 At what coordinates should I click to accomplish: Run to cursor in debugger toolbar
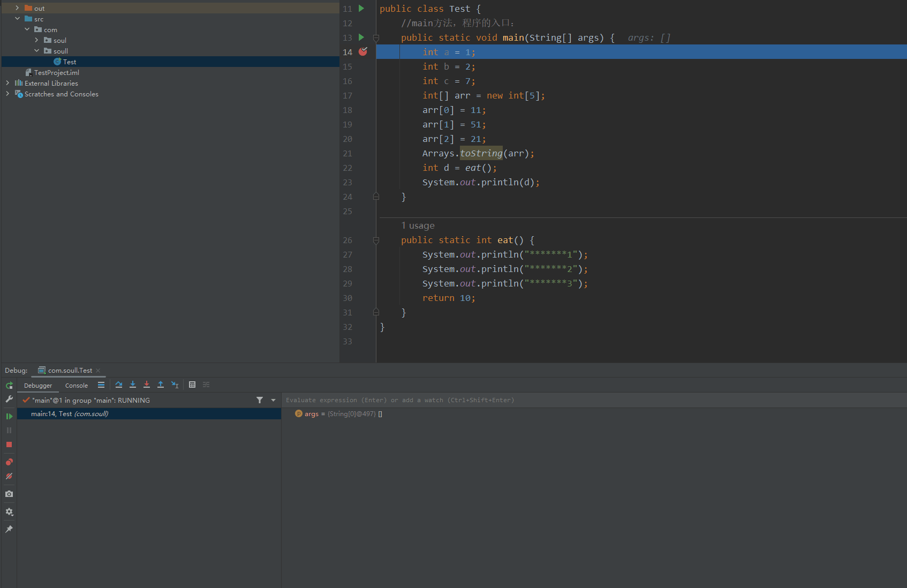(175, 385)
